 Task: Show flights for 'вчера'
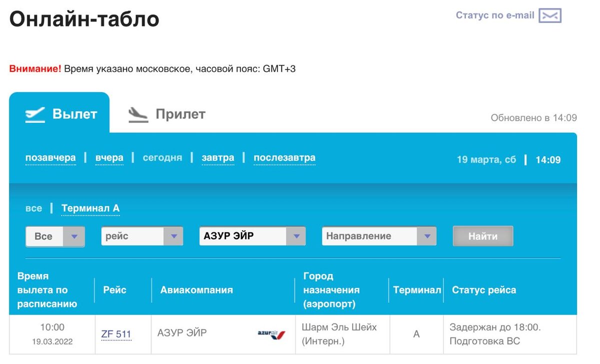coord(109,158)
